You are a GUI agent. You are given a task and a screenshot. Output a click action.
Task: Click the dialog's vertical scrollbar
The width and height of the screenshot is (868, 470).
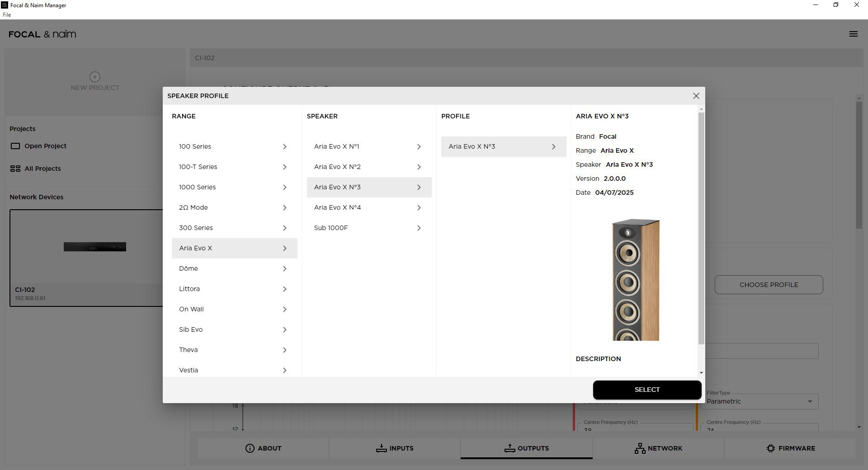701,226
